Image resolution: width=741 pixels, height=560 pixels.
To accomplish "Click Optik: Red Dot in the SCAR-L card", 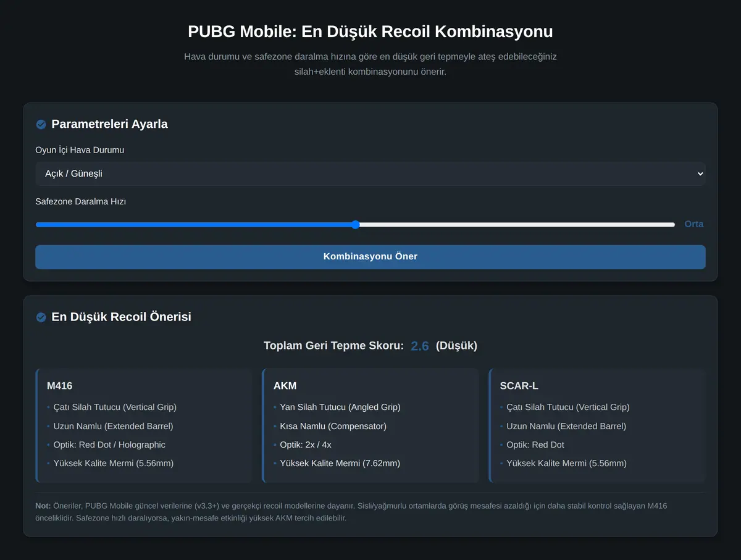I will tap(535, 445).
